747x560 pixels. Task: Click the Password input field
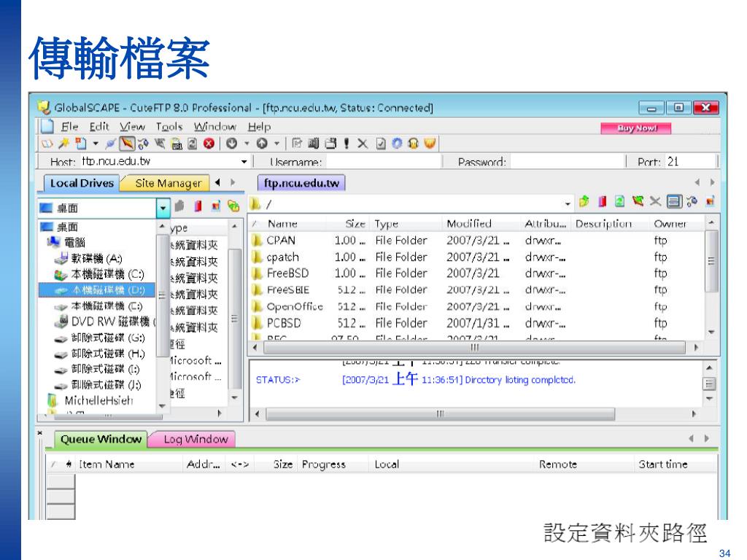pos(567,162)
